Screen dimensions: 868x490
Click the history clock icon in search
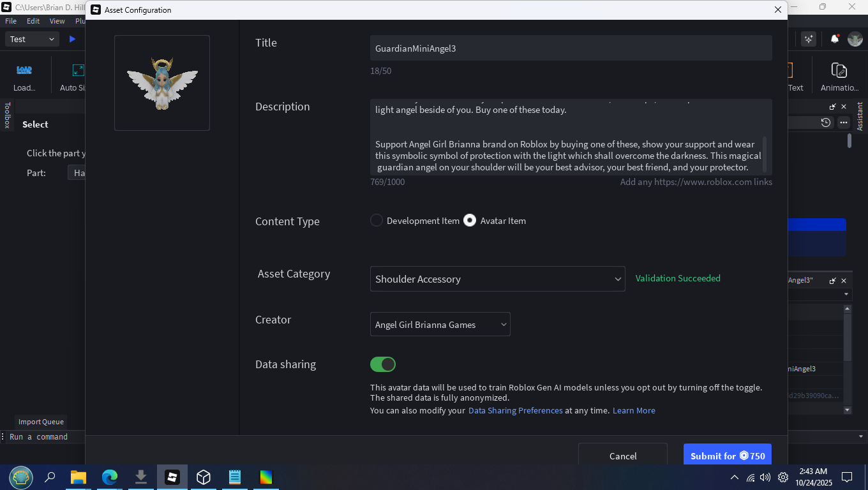coord(826,122)
